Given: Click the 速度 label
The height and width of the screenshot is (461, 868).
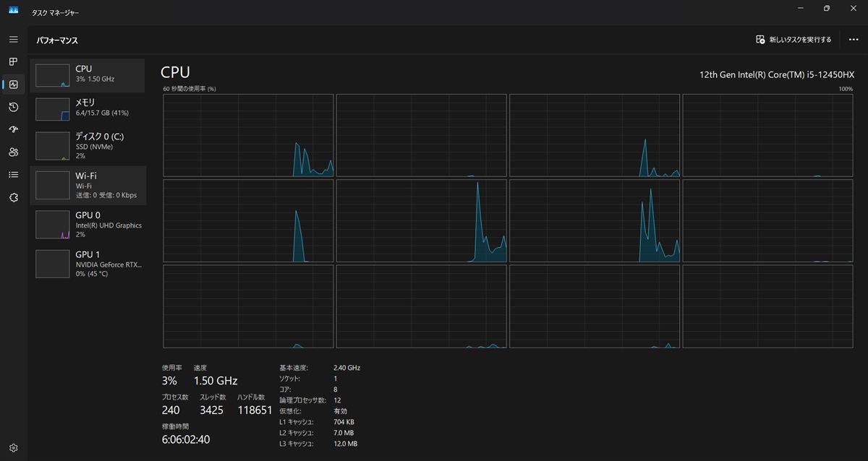Looking at the screenshot, I should pyautogui.click(x=200, y=368).
